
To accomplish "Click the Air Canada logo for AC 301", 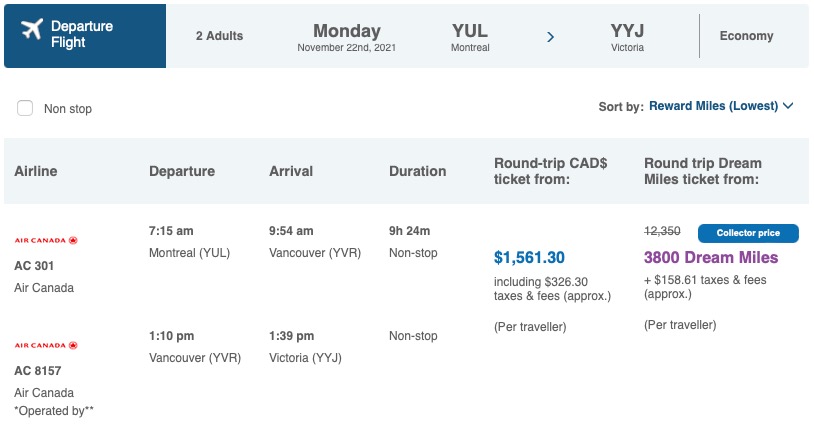I will click(46, 240).
